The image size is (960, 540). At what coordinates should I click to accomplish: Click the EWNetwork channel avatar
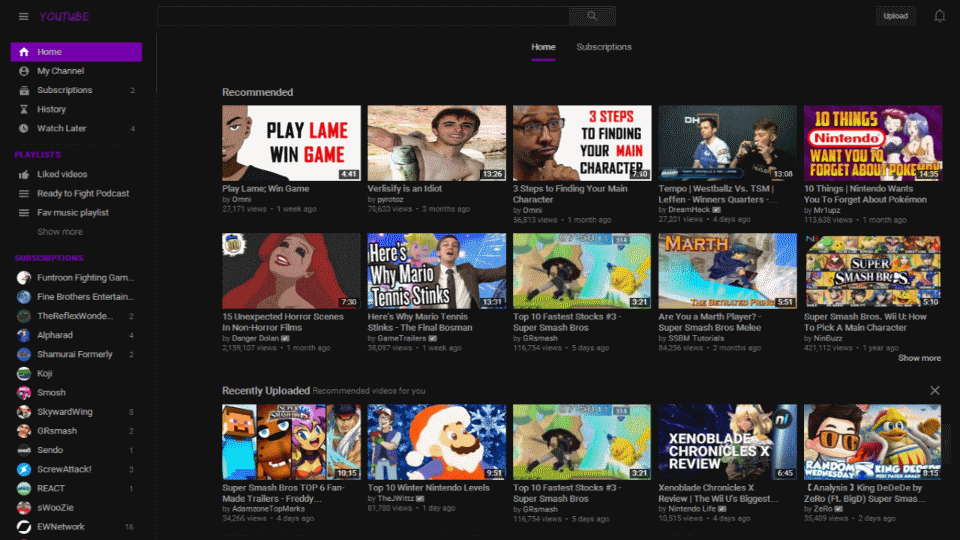tap(24, 527)
